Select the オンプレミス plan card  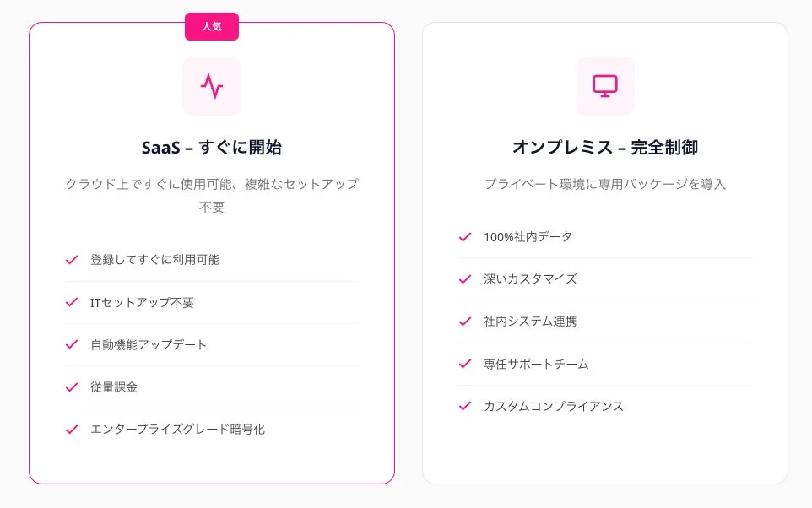pos(604,253)
